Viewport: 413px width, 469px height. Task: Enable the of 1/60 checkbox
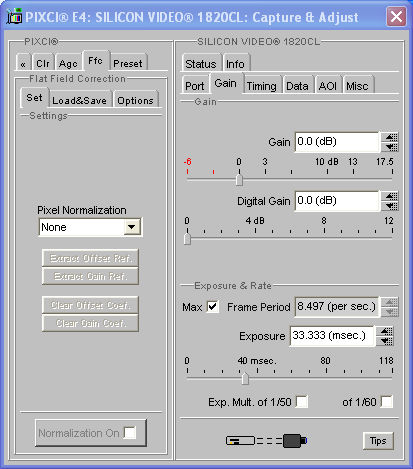pyautogui.click(x=386, y=402)
